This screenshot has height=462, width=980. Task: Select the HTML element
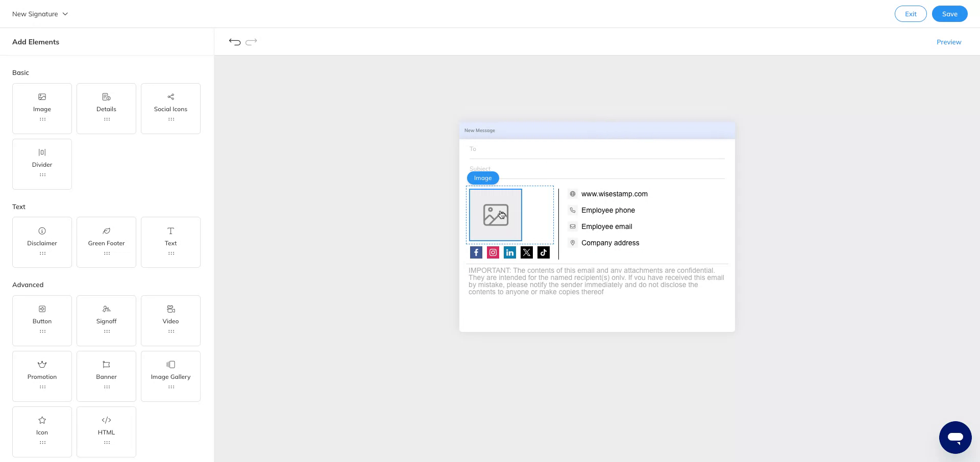(x=106, y=431)
